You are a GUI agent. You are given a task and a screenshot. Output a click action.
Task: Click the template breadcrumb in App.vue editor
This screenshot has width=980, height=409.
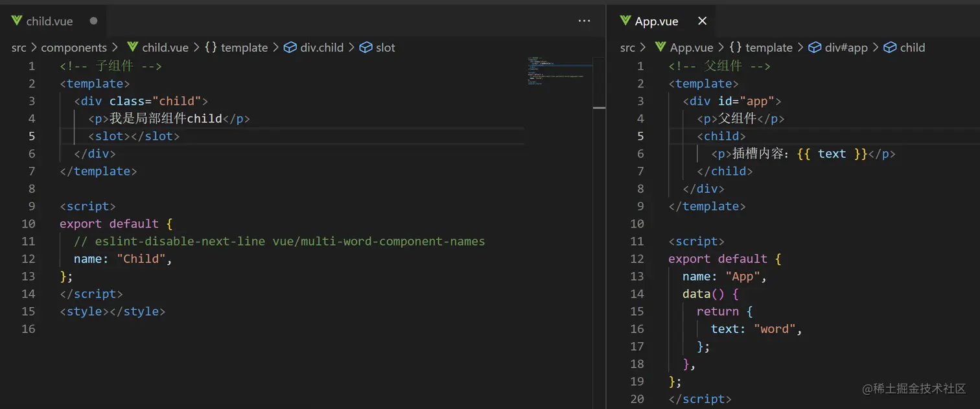click(769, 47)
